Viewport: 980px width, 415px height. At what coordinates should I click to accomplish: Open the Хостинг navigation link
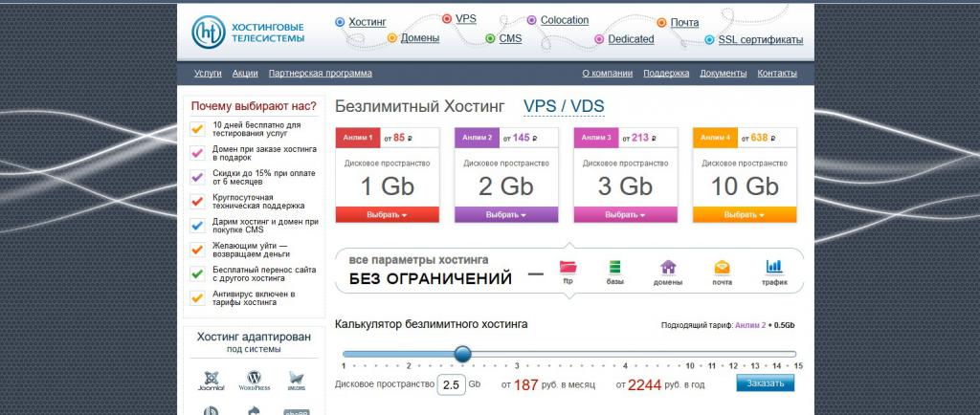click(367, 22)
